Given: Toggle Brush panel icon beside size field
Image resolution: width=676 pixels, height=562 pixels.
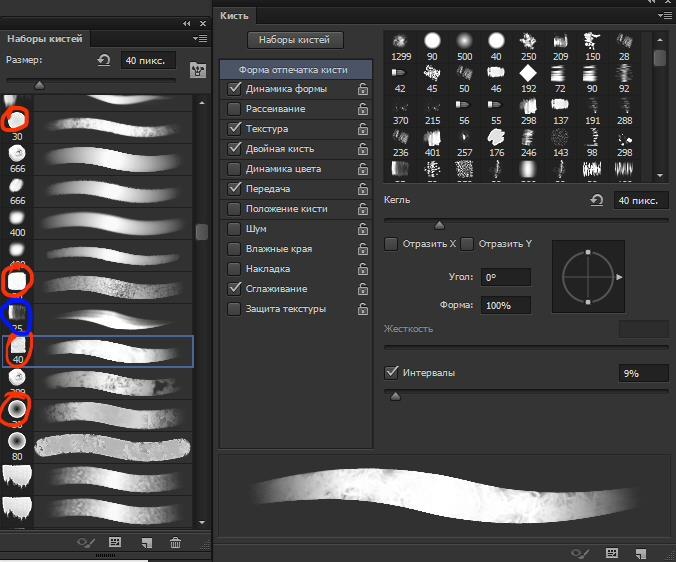Looking at the screenshot, I should coord(197,70).
